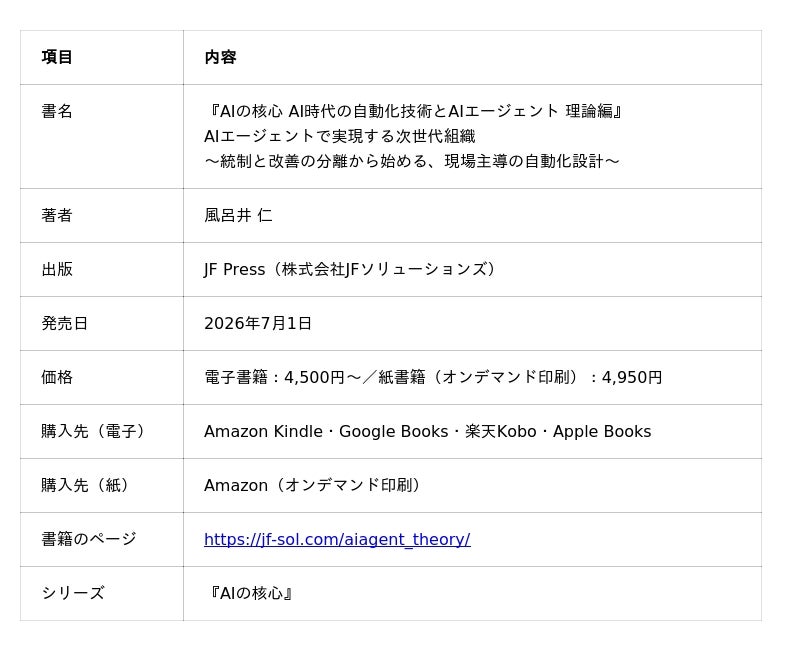This screenshot has height=651, width=800.
Task: Select the 出版 row label
Action: [57, 269]
